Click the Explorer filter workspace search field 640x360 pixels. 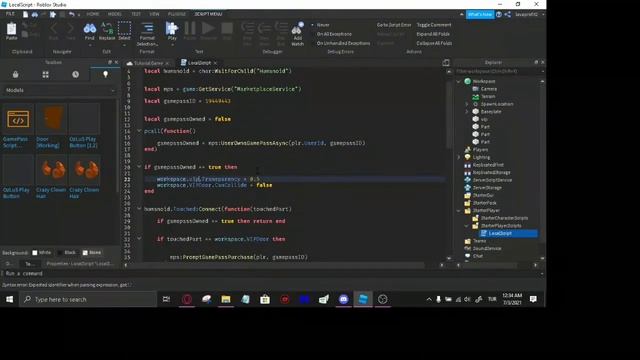498,71
